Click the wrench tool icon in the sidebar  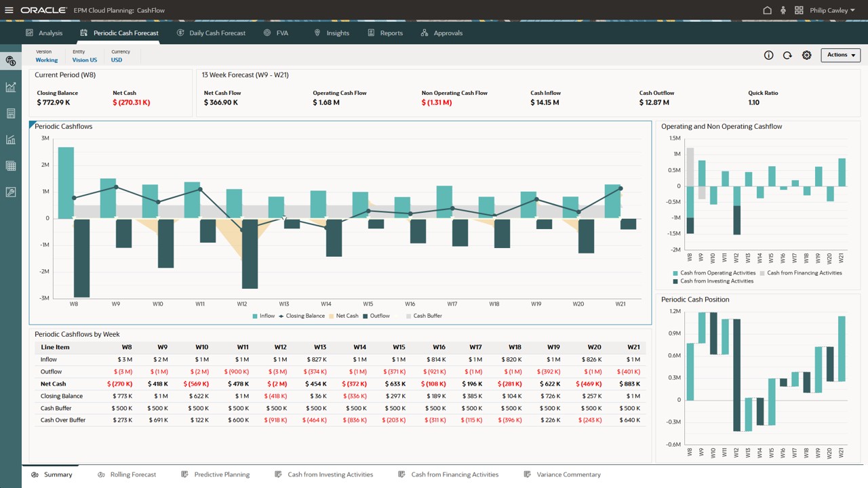point(10,192)
